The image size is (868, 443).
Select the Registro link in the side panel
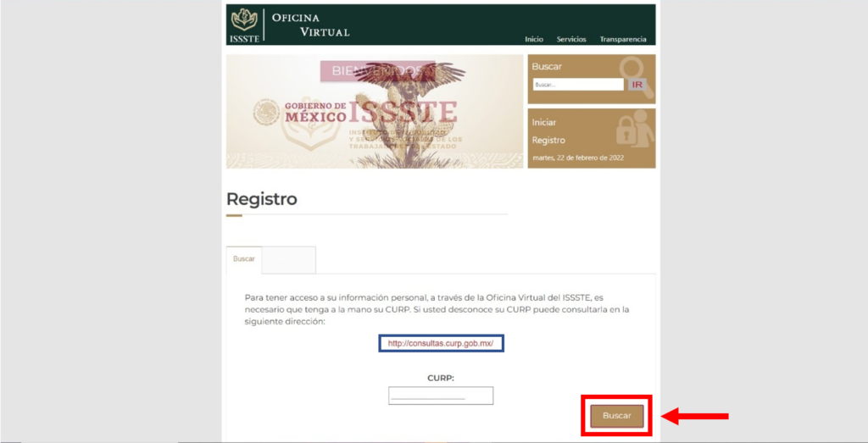pos(548,141)
